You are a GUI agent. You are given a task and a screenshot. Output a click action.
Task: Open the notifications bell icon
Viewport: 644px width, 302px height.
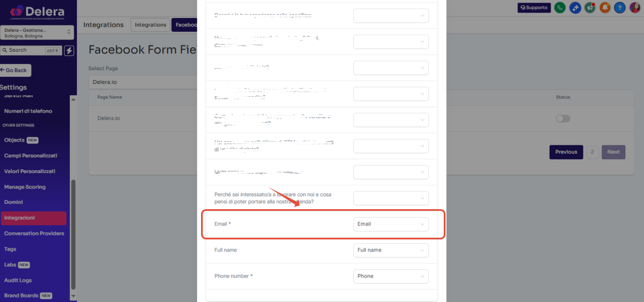(605, 8)
